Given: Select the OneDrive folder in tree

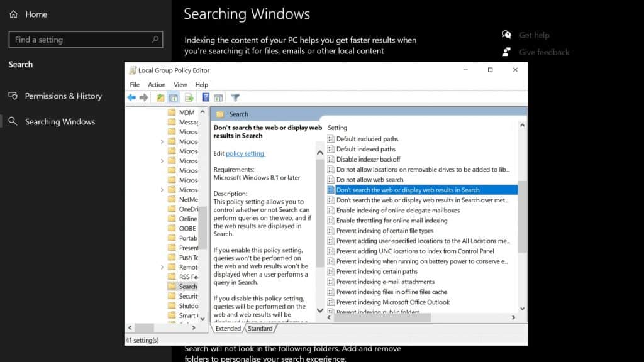Looking at the screenshot, I should [187, 209].
